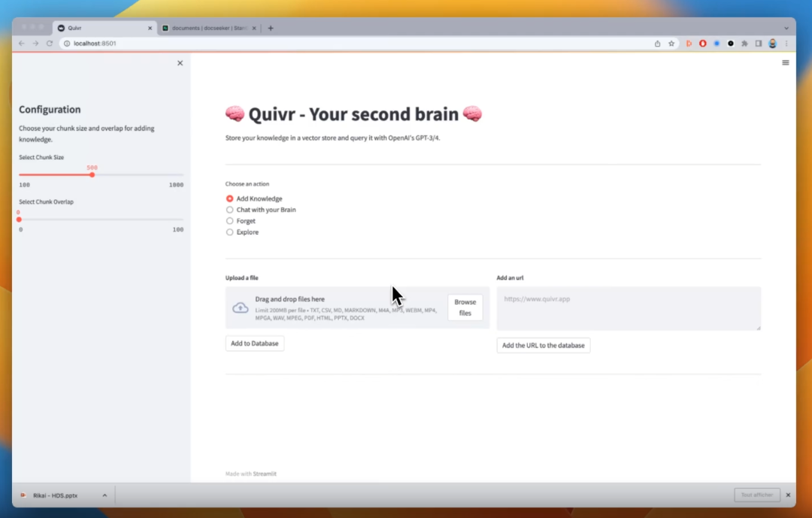
Task: Close the downloads bar
Action: (788, 495)
